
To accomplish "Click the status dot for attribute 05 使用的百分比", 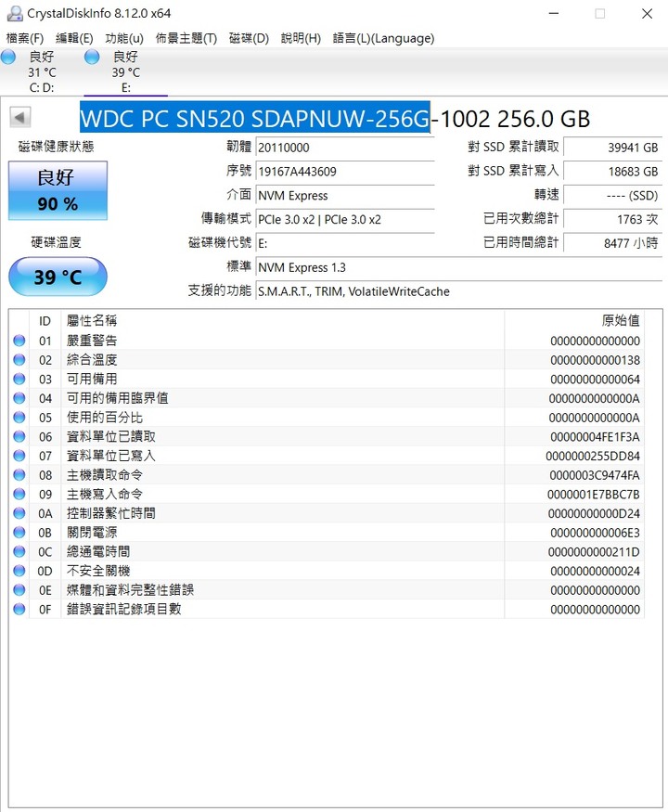I will [19, 417].
